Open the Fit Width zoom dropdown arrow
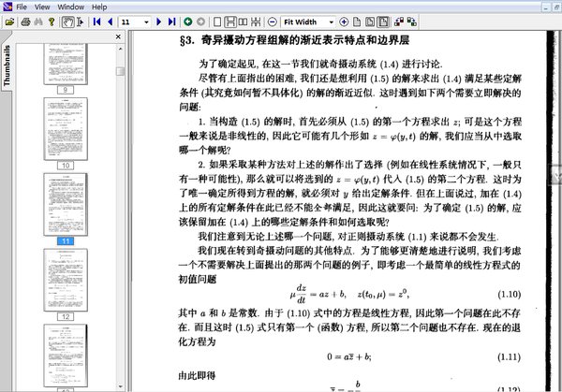Screen dimensions: 562x392 click(x=332, y=22)
